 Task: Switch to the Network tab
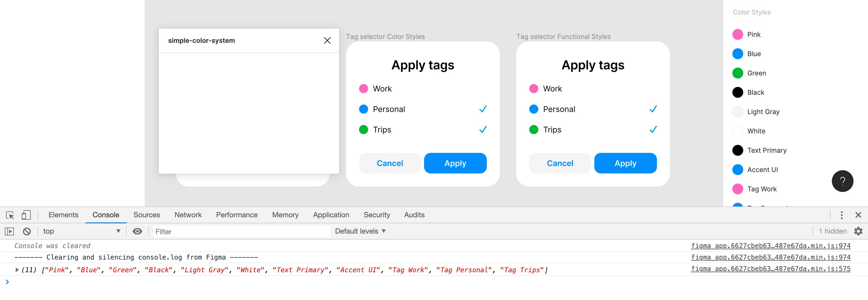pos(188,215)
